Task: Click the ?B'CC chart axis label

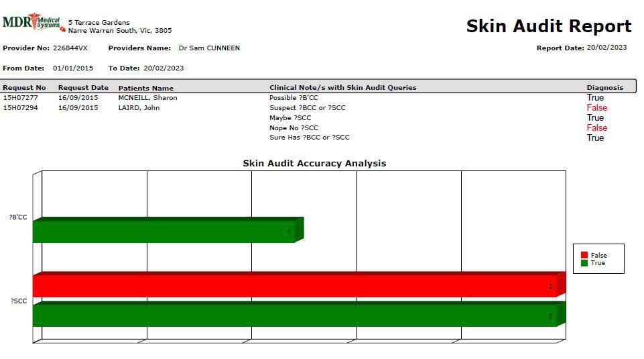Action: coord(18,217)
